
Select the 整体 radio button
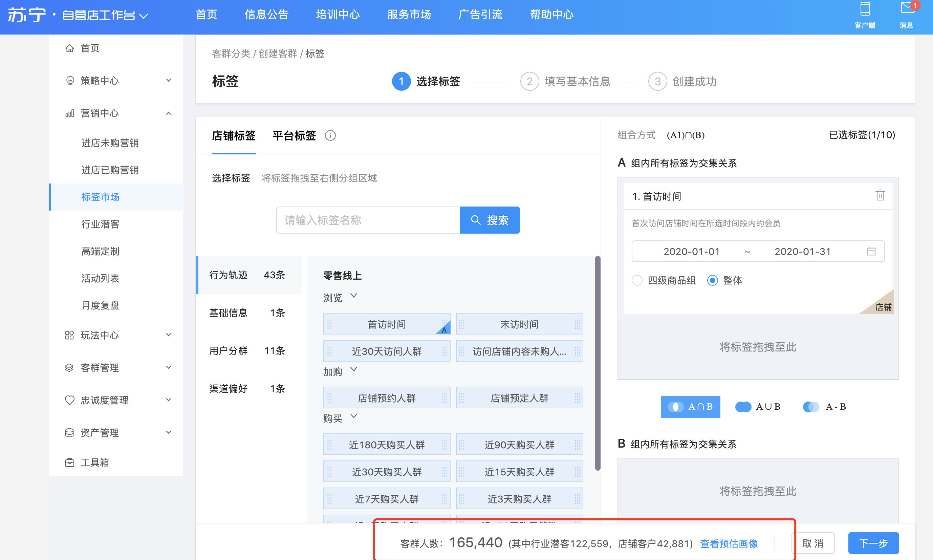click(x=712, y=280)
